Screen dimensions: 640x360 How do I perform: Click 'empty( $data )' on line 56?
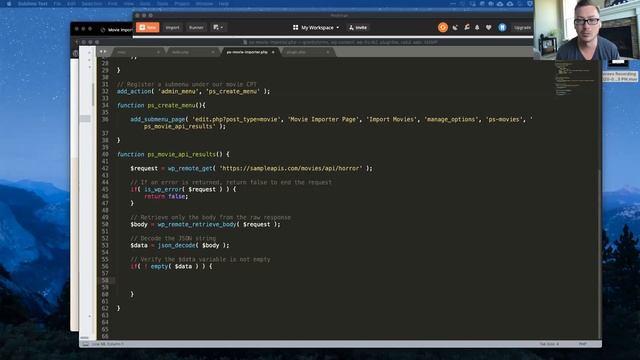click(174, 266)
